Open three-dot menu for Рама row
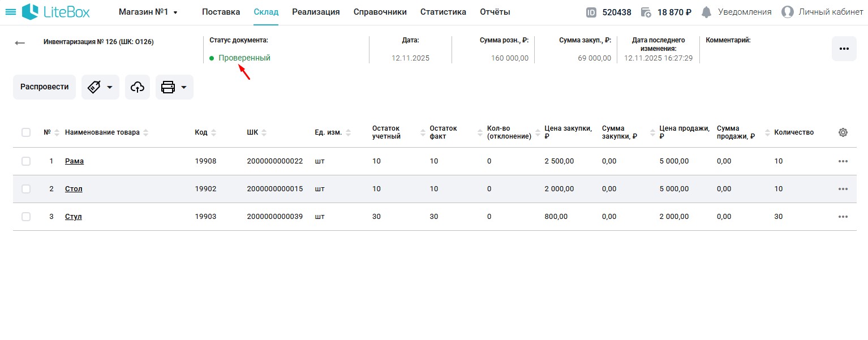The image size is (868, 340). (x=843, y=161)
